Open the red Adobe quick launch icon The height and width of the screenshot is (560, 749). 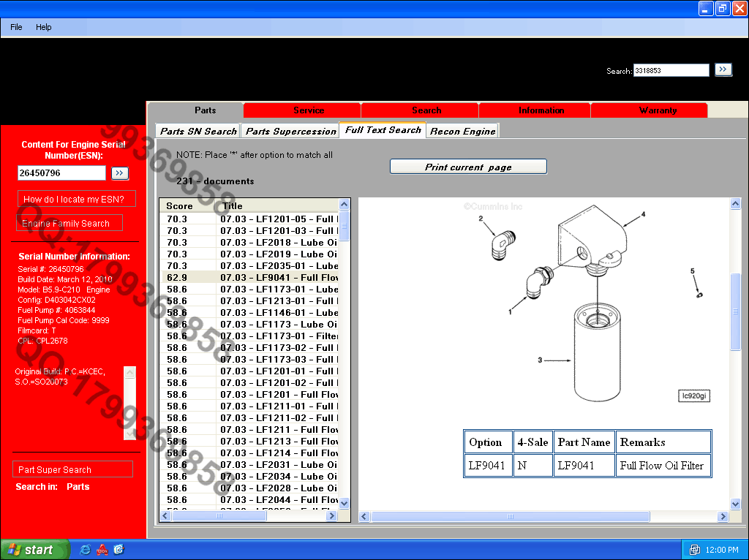point(102,549)
